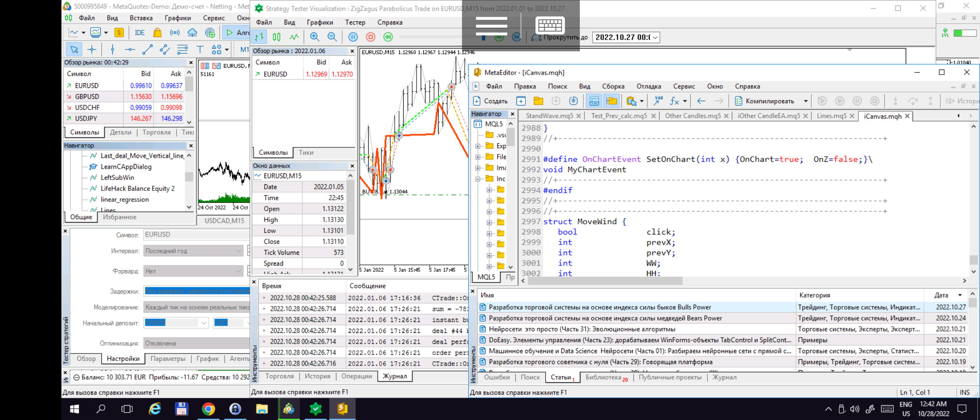Click the signals broadcast icon in MetaTrader
The height and width of the screenshot is (420, 980).
pyautogui.click(x=175, y=33)
